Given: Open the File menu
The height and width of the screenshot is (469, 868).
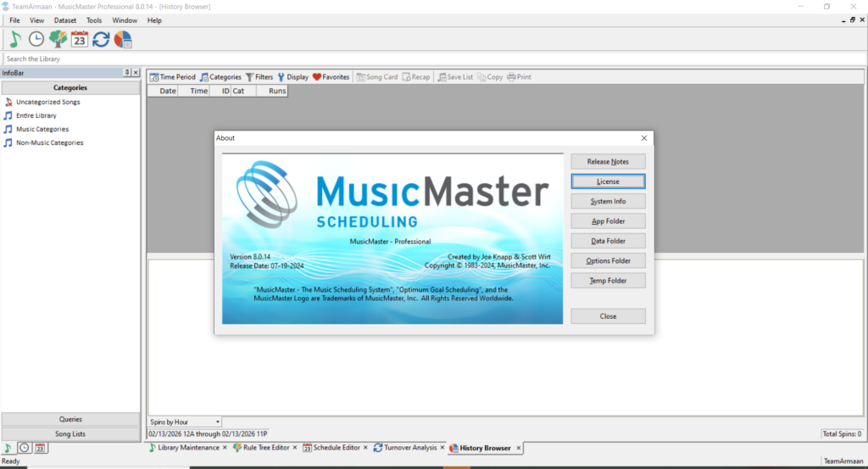Looking at the screenshot, I should point(14,20).
